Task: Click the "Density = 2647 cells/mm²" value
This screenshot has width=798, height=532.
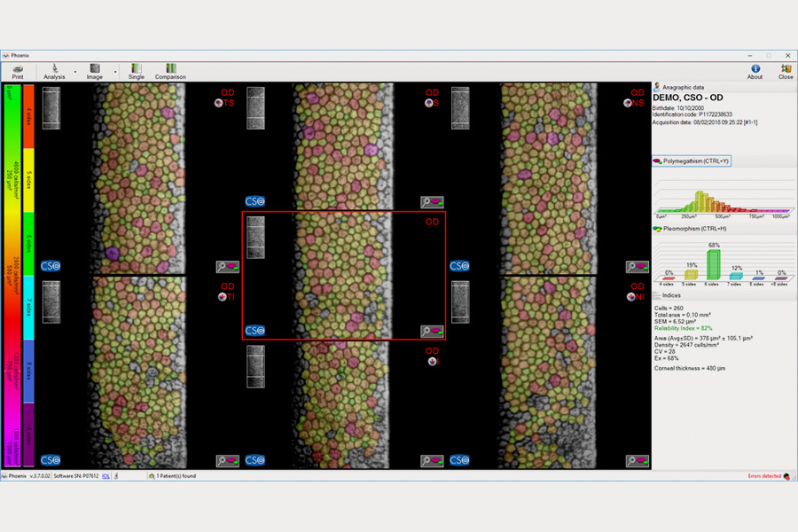Action: (686, 345)
